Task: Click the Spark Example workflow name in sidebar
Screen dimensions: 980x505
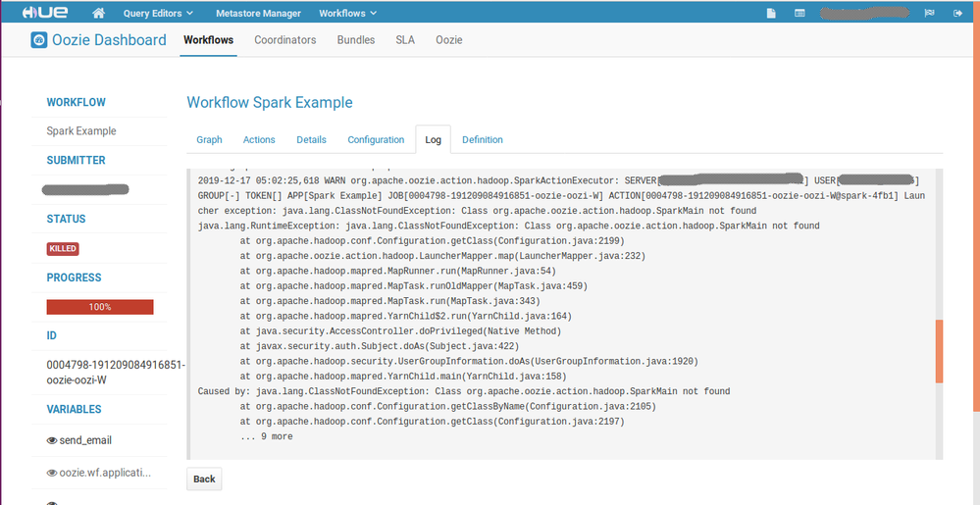Action: pos(81,131)
